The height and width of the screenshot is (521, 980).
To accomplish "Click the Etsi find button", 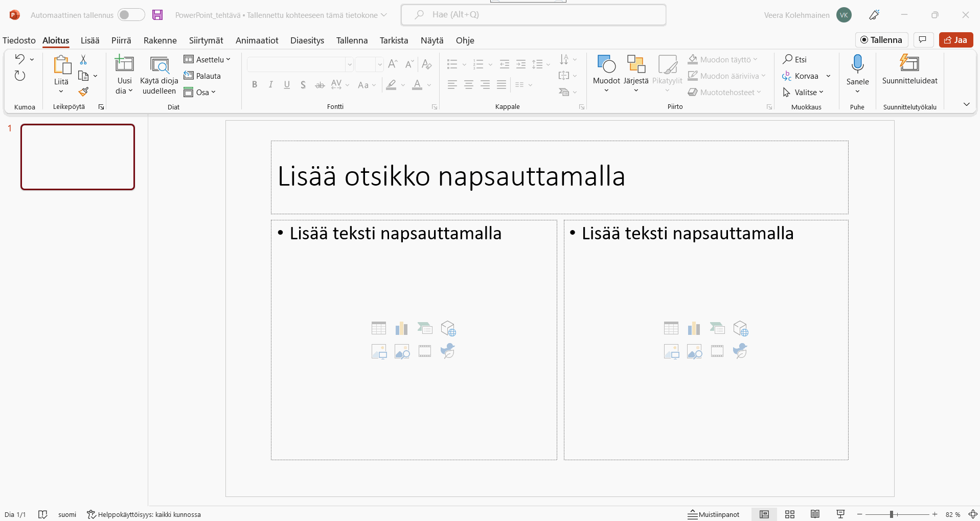I will click(x=795, y=59).
